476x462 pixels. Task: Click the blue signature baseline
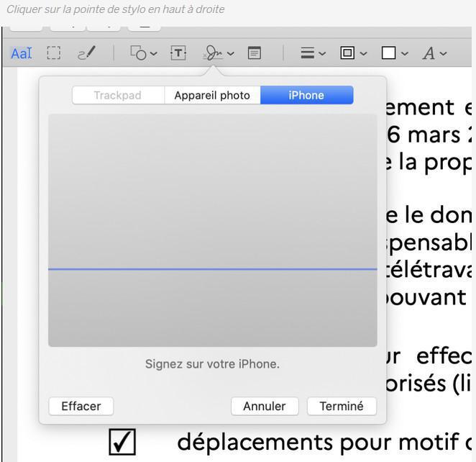[x=212, y=269]
